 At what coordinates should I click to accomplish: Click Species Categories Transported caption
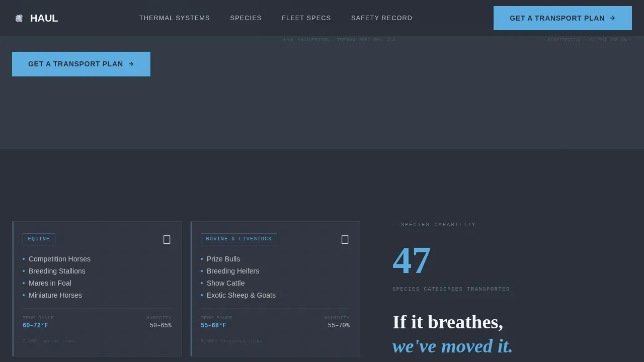pos(451,289)
